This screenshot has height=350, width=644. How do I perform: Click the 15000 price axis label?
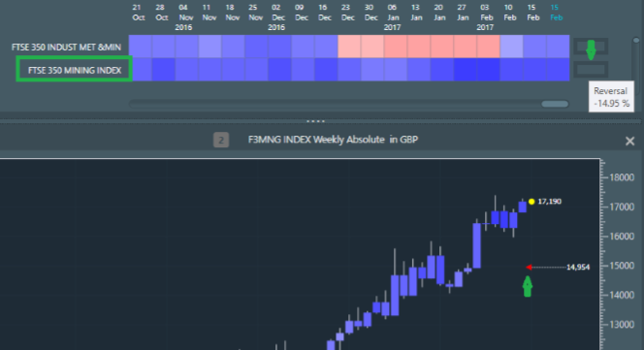622,266
